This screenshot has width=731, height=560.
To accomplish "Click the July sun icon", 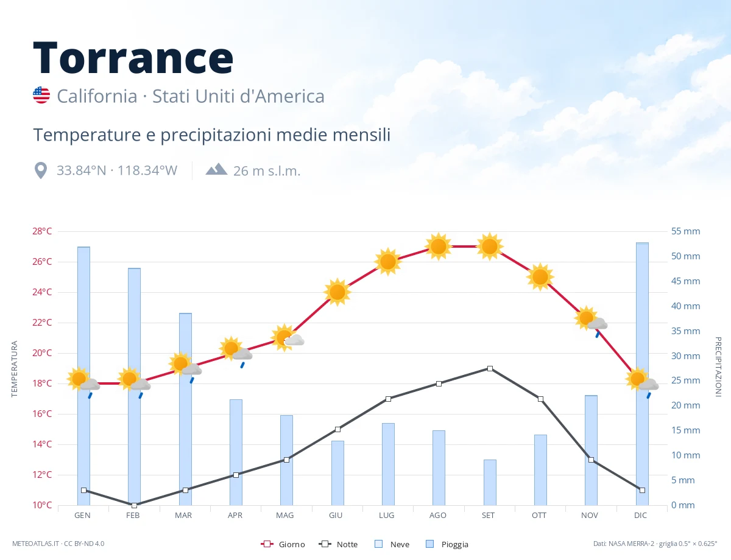I will [x=388, y=262].
